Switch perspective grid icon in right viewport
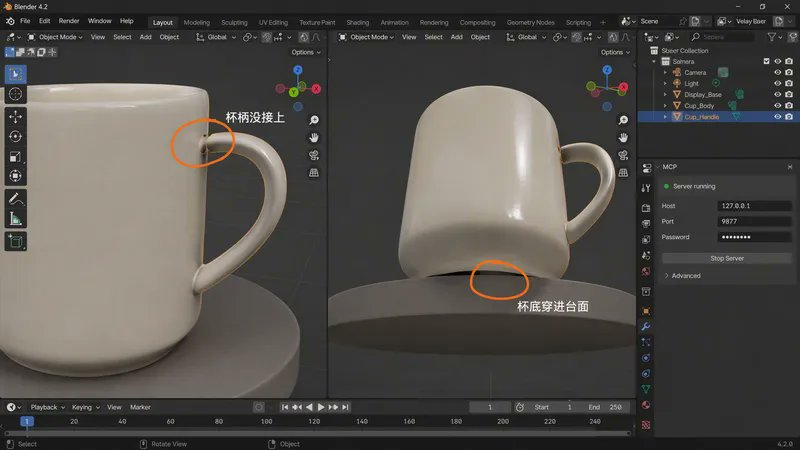The height and width of the screenshot is (450, 800). [623, 173]
